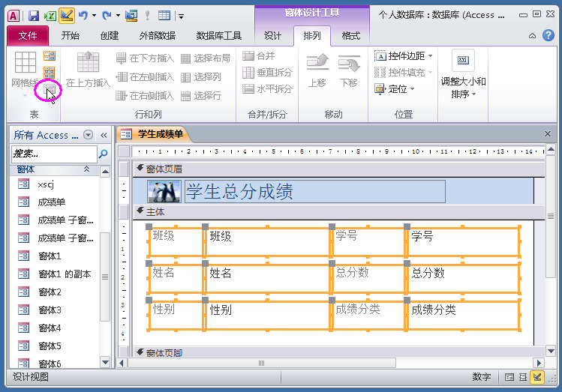562x392 pixels.
Task: Select Design View button in status bar
Action: pyautogui.click(x=537, y=377)
